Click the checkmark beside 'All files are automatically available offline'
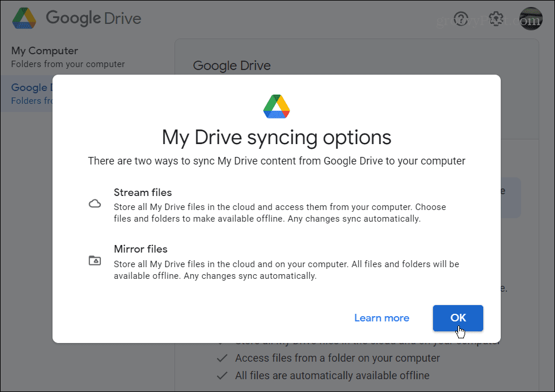The height and width of the screenshot is (392, 555). (x=222, y=375)
